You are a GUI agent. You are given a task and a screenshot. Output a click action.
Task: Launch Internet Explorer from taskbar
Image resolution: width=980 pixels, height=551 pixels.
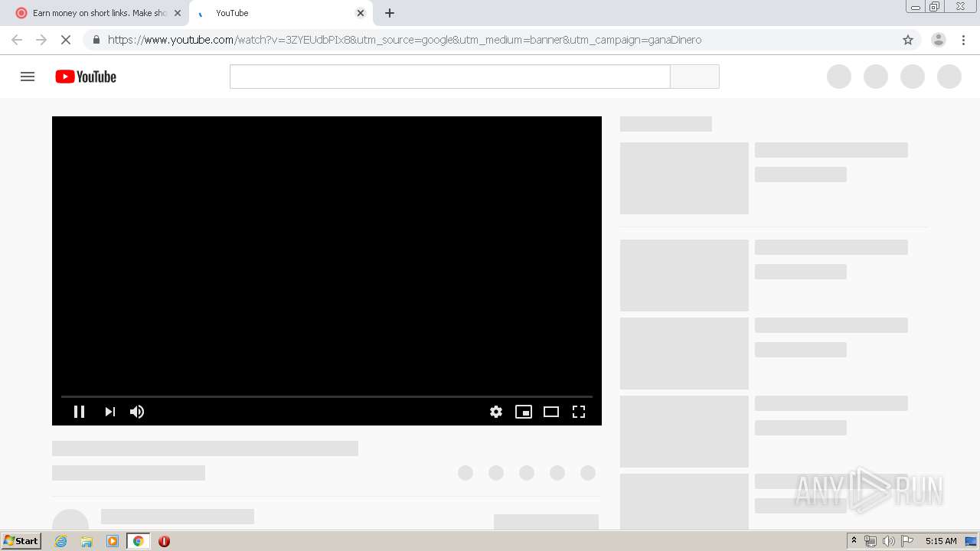60,541
